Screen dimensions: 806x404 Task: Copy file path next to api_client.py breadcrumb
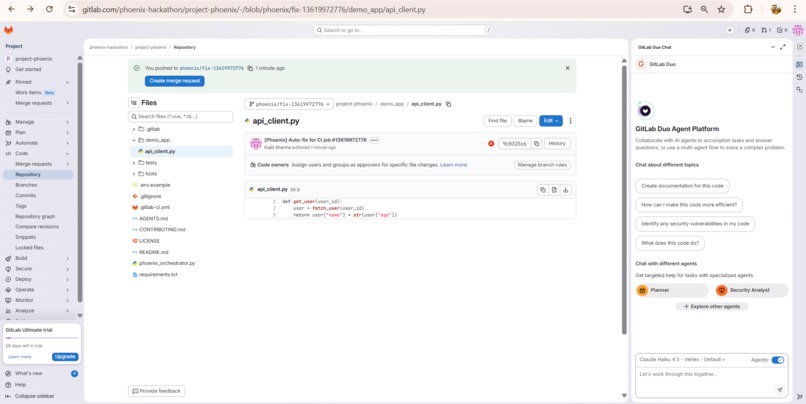(x=448, y=104)
